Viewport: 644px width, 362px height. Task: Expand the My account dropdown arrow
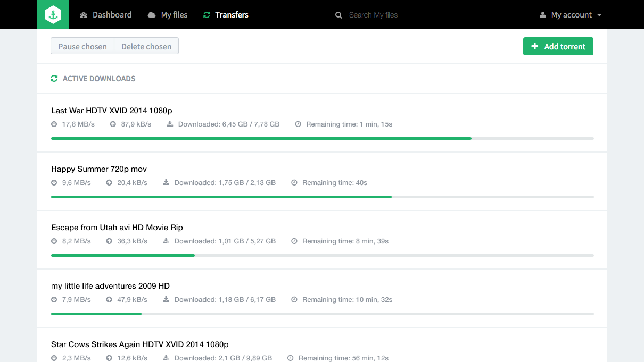point(599,15)
